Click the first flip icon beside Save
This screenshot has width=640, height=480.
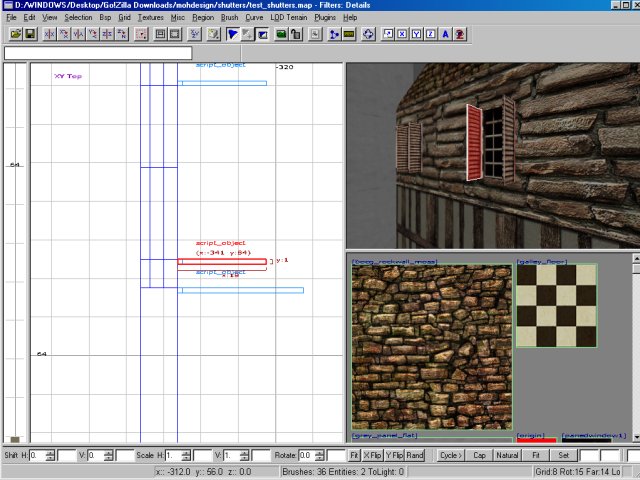pos(49,35)
